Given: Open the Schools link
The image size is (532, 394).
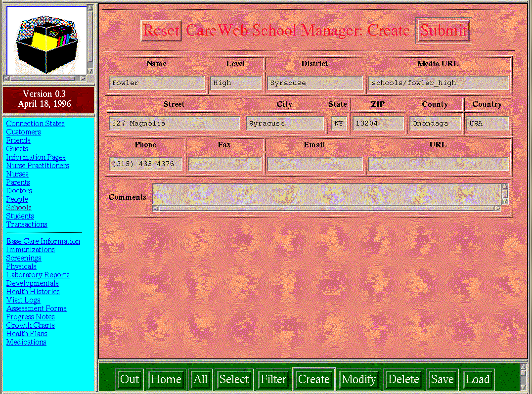Looking at the screenshot, I should [x=19, y=208].
